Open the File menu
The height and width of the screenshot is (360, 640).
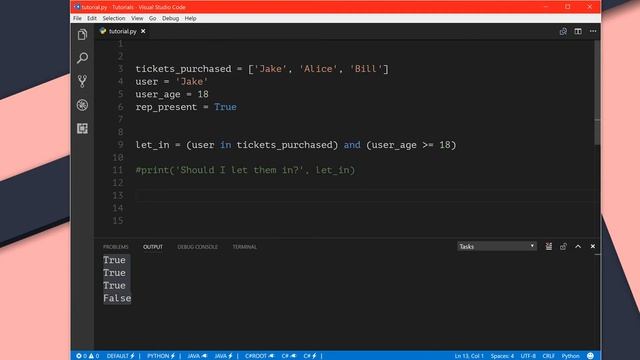(x=77, y=18)
